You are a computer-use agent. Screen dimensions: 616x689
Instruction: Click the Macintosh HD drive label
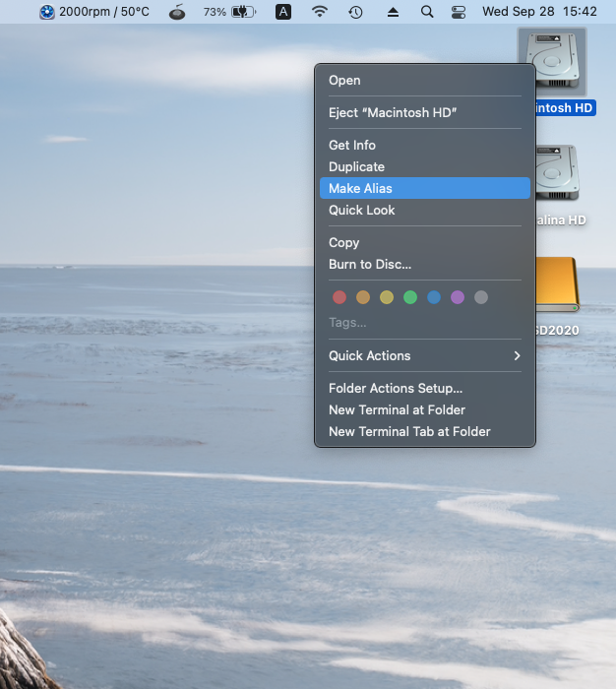[565, 108]
